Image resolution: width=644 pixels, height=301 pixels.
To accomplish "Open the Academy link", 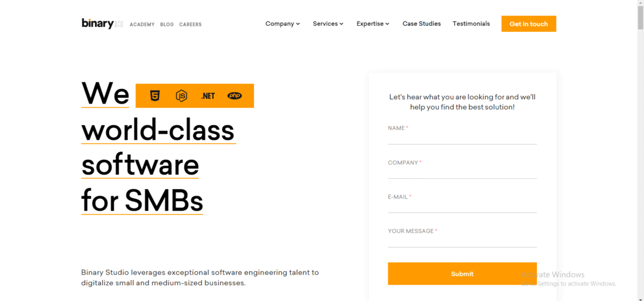I will coord(142,25).
